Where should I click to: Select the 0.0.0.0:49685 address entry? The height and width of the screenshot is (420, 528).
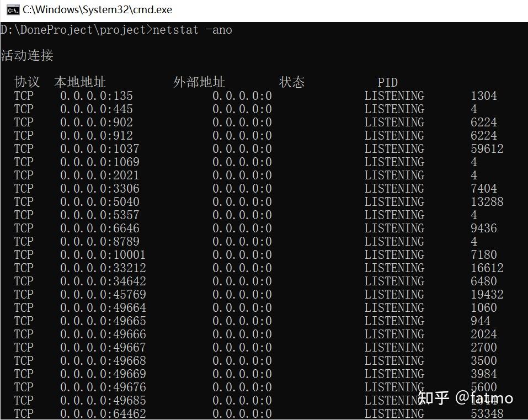pos(103,400)
